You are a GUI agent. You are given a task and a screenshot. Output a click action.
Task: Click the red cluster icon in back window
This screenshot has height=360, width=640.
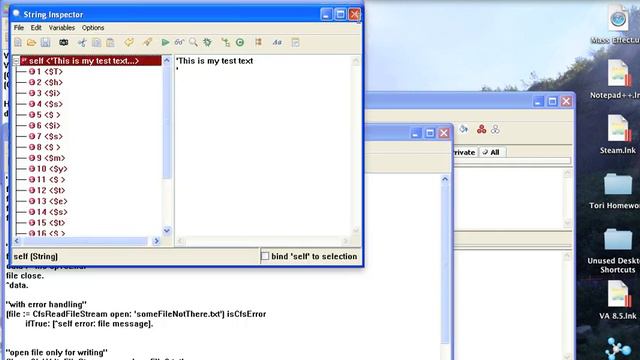point(482,129)
